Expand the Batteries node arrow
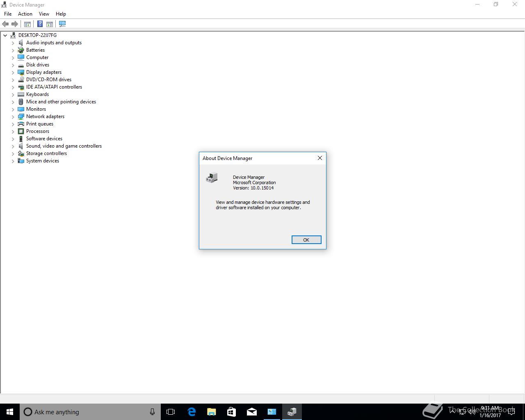The image size is (525, 420). tap(13, 50)
